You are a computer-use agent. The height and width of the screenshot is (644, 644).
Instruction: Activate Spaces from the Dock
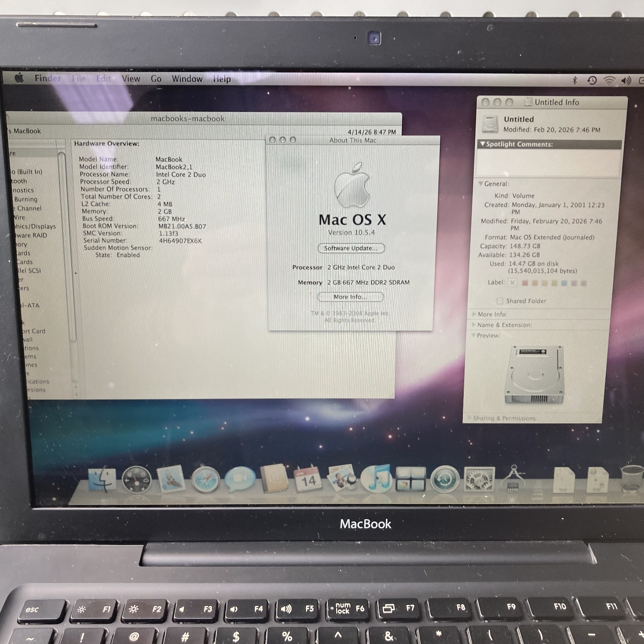click(410, 479)
